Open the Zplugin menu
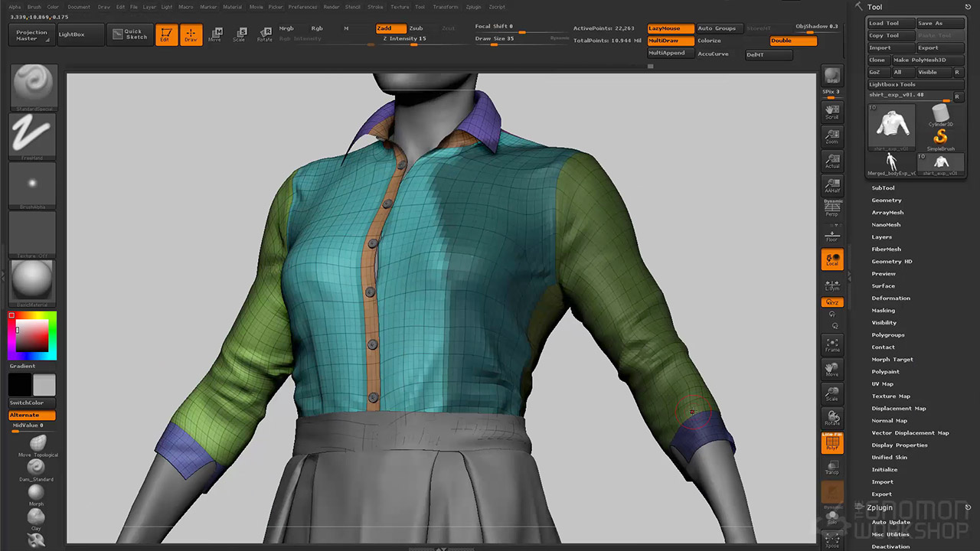 tap(472, 7)
